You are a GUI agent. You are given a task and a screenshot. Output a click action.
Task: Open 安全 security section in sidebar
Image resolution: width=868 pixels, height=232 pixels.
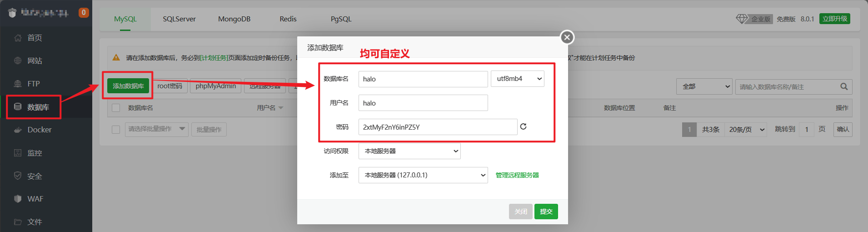[x=35, y=176]
